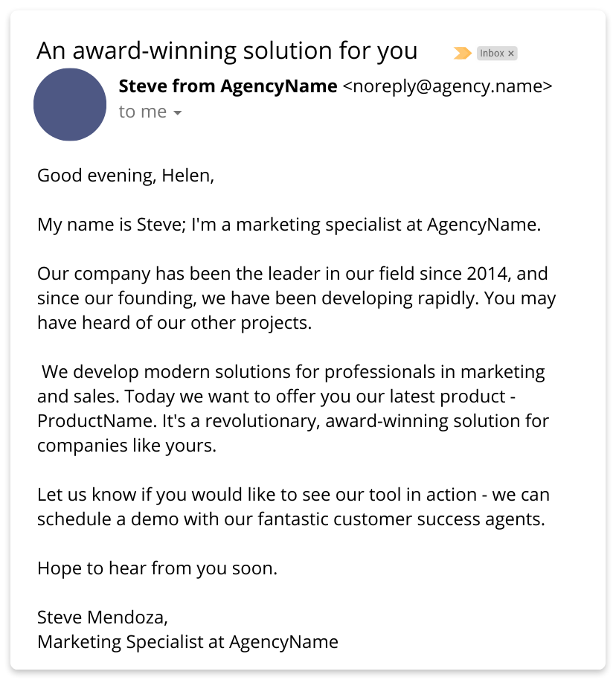The width and height of the screenshot is (616, 680).
Task: Click the subject "An award-winning solution for you"
Action: click(227, 51)
